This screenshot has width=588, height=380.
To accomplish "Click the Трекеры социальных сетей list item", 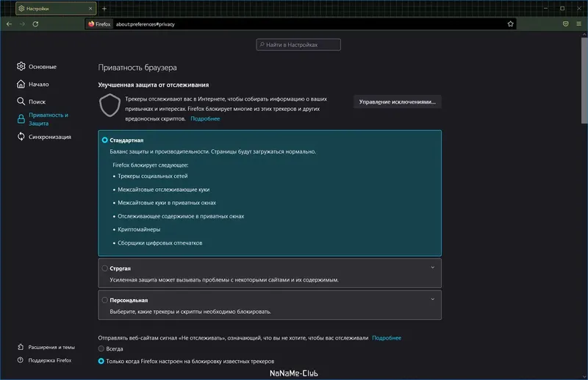I will click(153, 176).
